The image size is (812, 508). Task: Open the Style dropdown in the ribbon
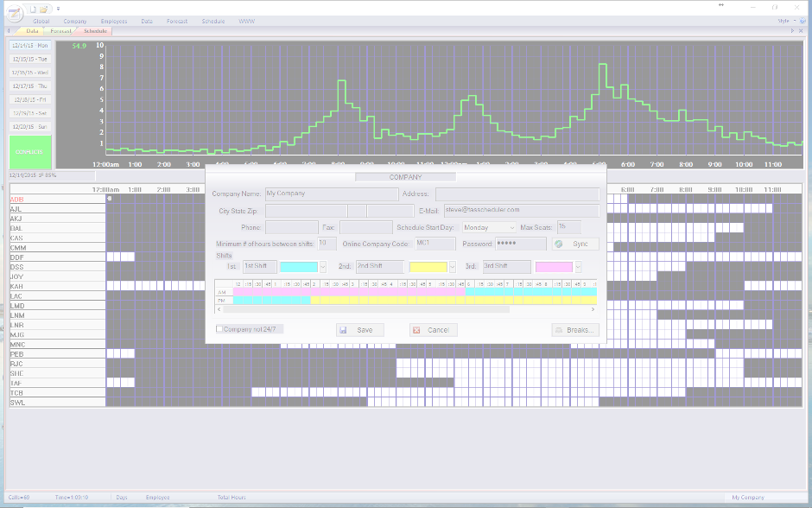(x=786, y=22)
